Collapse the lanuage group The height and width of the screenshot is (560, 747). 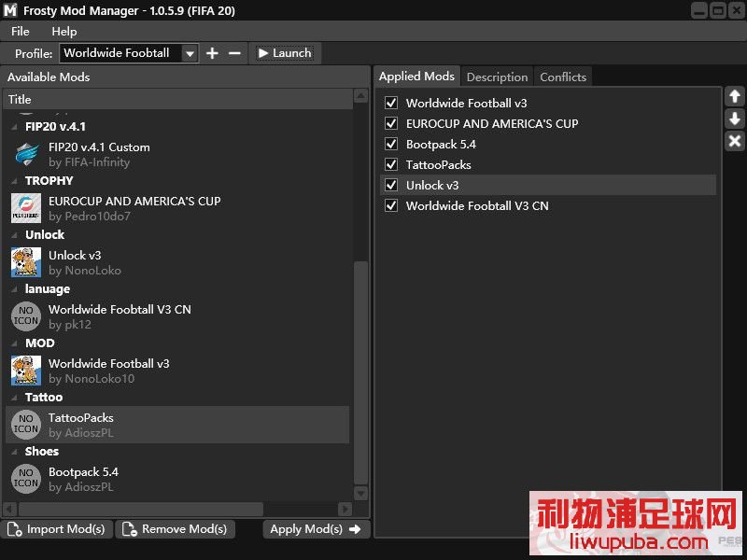(x=14, y=289)
